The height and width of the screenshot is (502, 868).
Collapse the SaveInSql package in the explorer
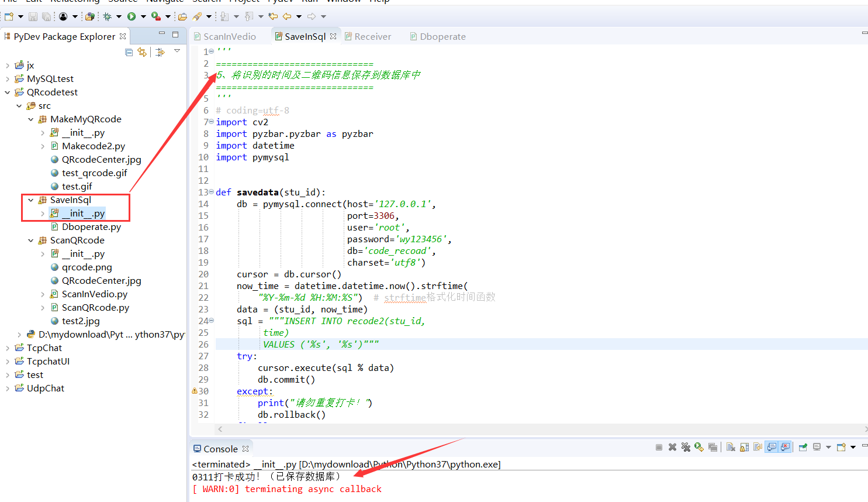point(30,199)
